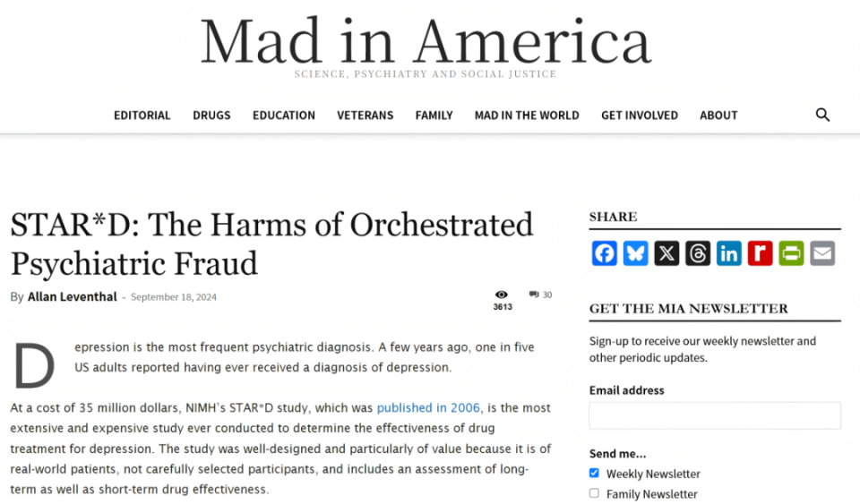The image size is (860, 504).
Task: Click the green print icon
Action: coord(791,253)
